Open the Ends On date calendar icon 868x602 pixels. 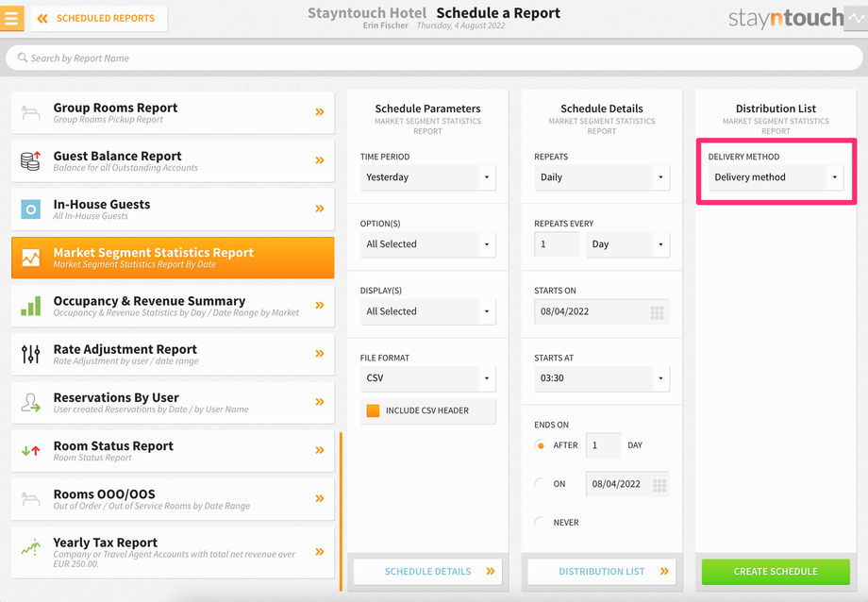coord(659,485)
